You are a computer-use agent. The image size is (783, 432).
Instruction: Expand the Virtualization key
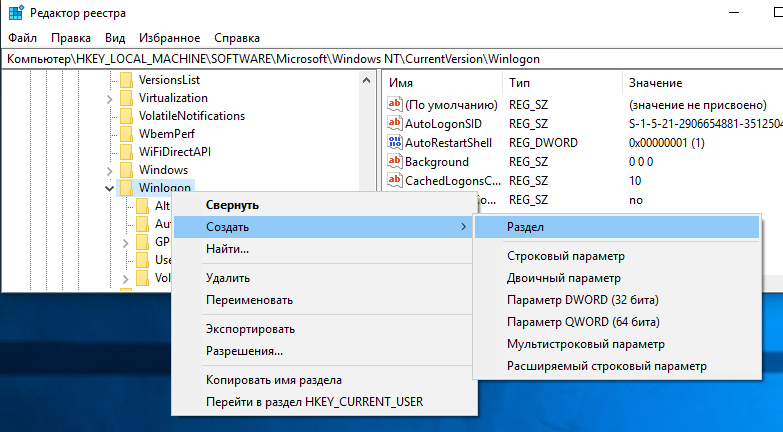click(x=108, y=98)
